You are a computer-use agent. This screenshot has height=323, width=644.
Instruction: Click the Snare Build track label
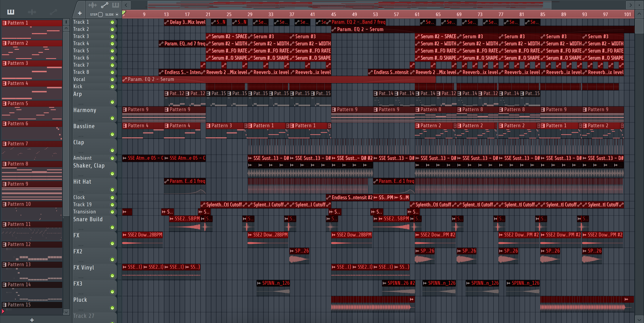pos(88,219)
